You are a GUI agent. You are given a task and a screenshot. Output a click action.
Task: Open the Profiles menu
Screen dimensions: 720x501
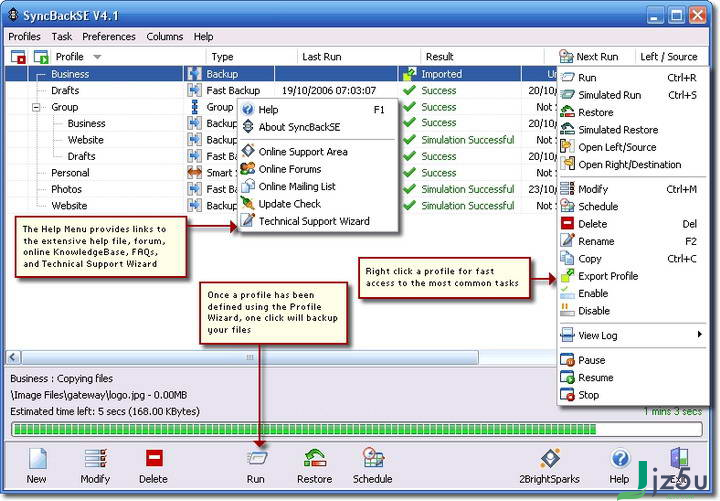[24, 36]
